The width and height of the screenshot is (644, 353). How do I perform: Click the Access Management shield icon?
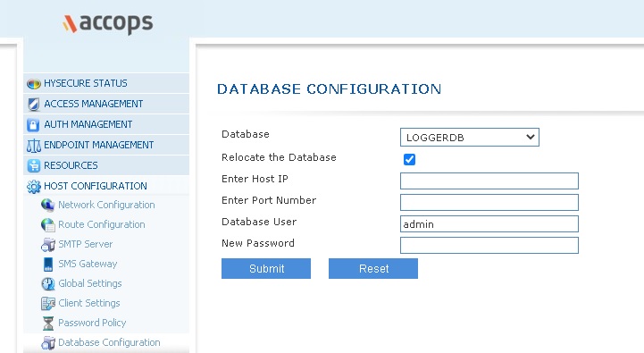[x=34, y=105]
